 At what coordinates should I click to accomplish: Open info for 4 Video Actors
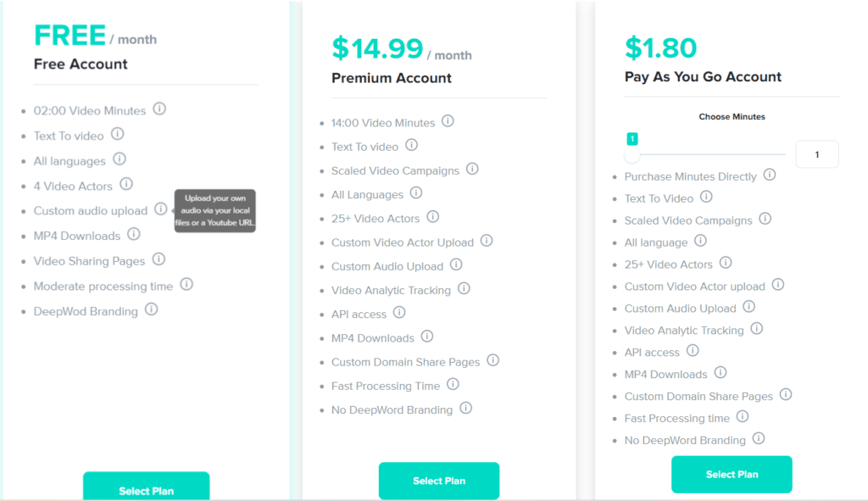[125, 186]
